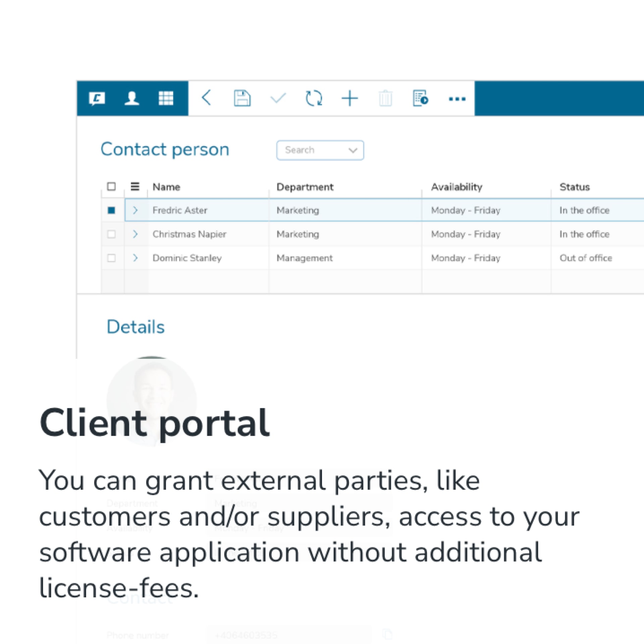Viewport: 644px width, 644px height.
Task: Confirm with the checkmark icon
Action: (x=278, y=98)
